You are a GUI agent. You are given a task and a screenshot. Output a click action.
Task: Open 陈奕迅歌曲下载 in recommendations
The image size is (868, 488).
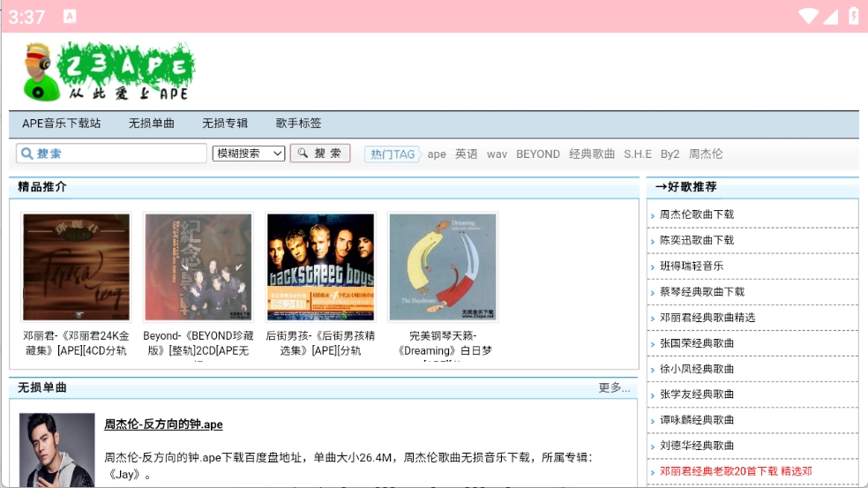pyautogui.click(x=696, y=240)
